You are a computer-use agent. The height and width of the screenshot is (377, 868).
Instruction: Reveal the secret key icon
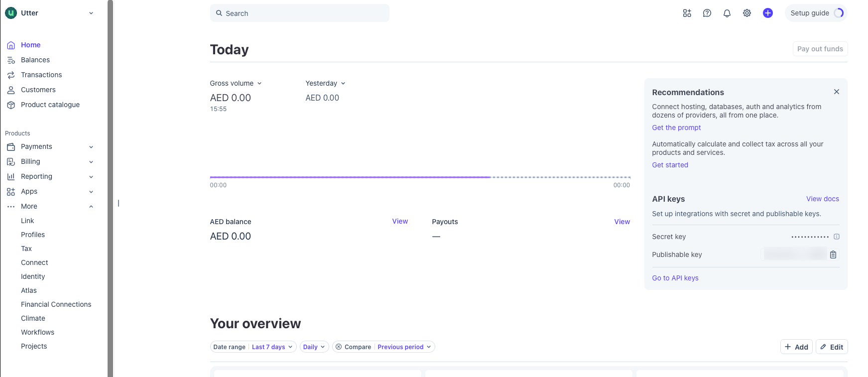click(x=837, y=237)
